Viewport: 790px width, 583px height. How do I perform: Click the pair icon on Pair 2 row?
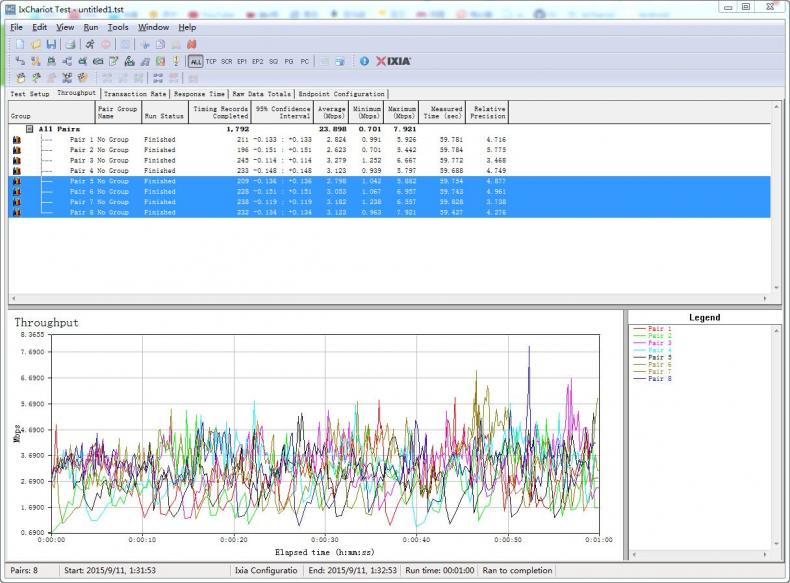(x=17, y=150)
